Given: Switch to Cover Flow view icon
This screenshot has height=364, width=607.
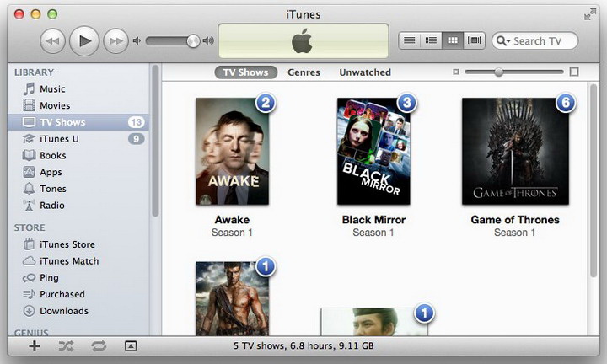Looking at the screenshot, I should (474, 40).
